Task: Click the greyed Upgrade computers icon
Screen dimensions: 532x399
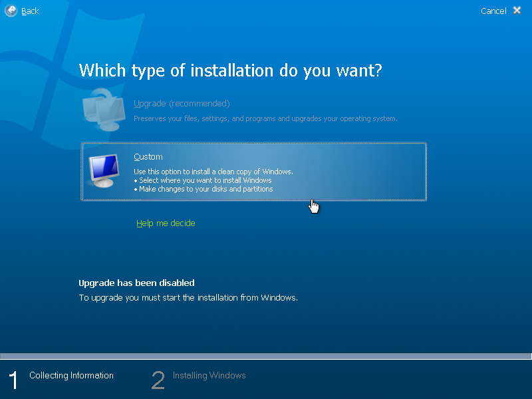Action: pos(104,110)
